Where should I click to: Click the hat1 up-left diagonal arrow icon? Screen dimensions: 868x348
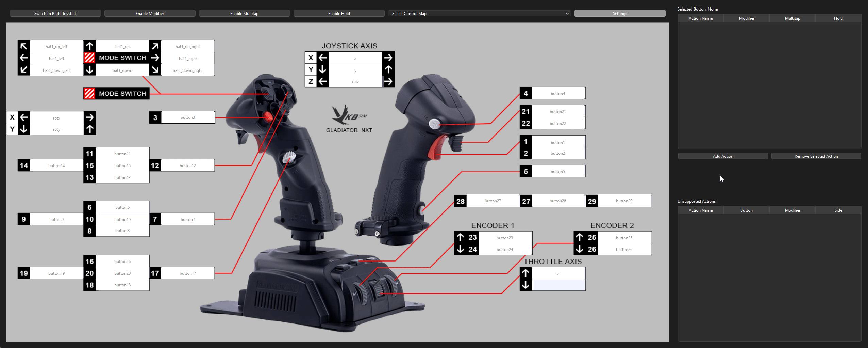24,46
